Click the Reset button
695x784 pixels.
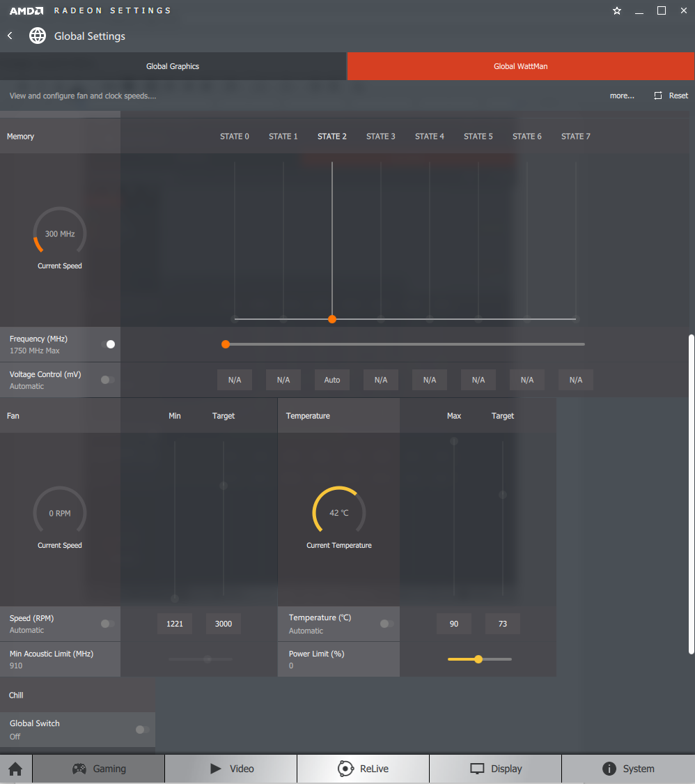click(x=671, y=95)
